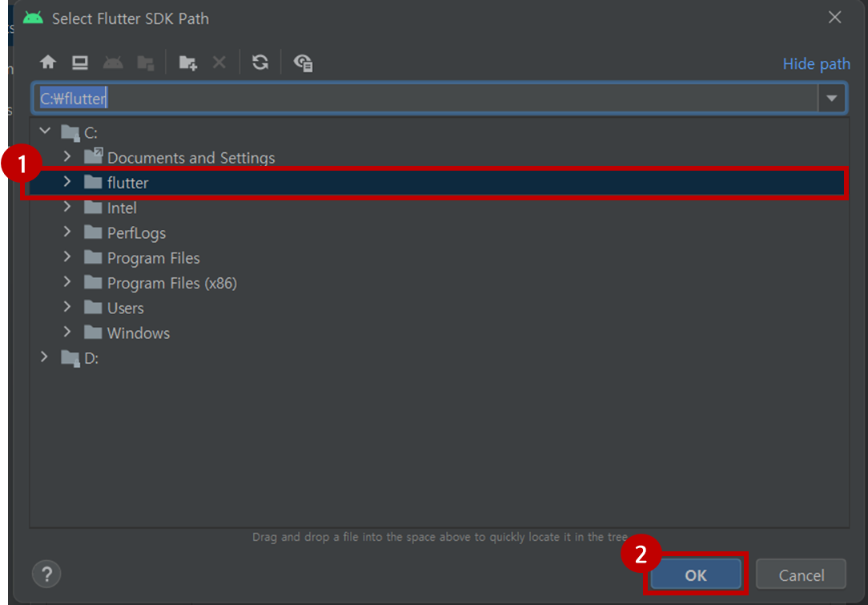Viewport: 868px width, 605px height.
Task: Expand the D: drive node
Action: point(44,357)
